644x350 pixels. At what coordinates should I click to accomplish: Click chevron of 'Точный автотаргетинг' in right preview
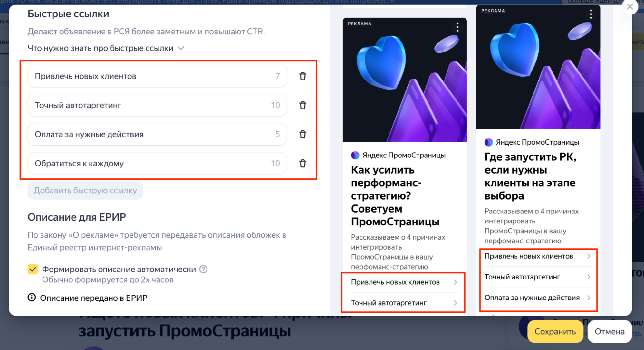tap(588, 277)
